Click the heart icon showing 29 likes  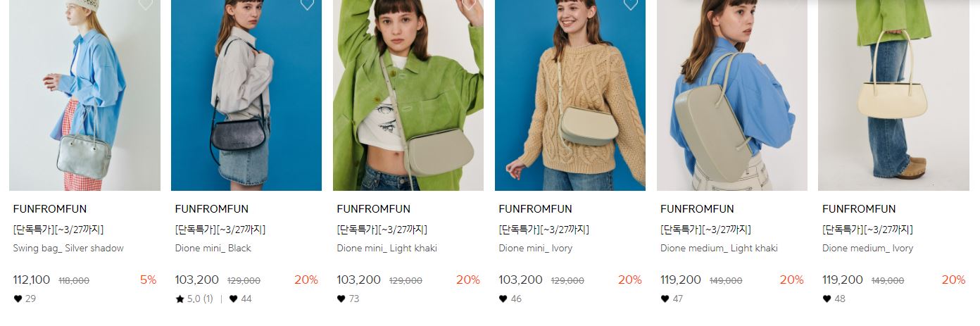(18, 299)
